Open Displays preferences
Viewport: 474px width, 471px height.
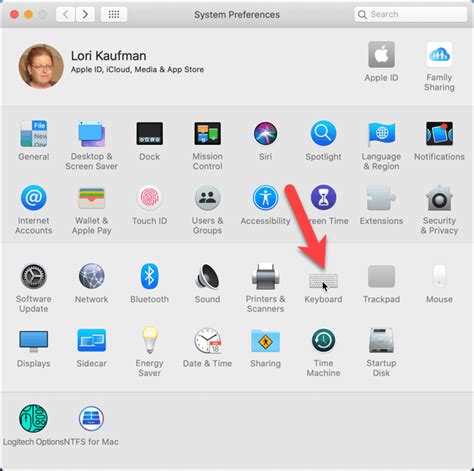point(33,341)
